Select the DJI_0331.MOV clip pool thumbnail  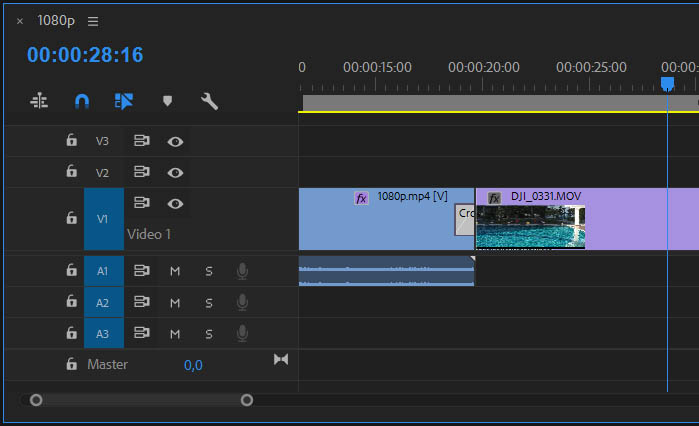click(530, 226)
